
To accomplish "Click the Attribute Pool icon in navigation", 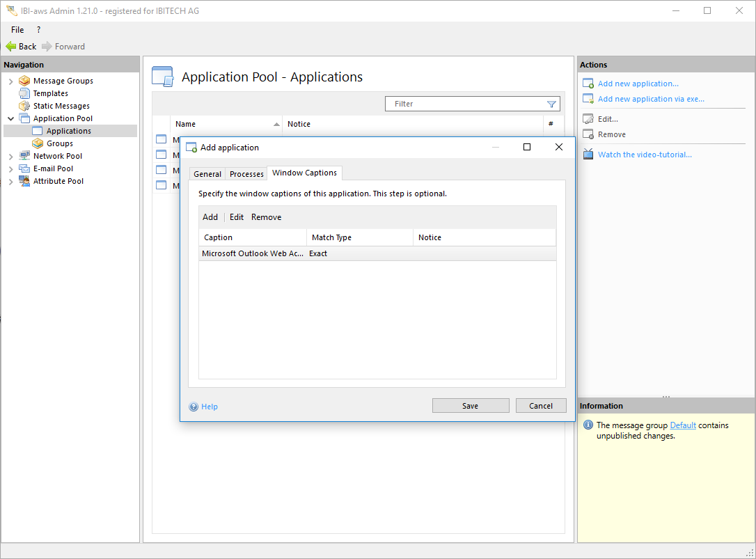I will click(24, 181).
